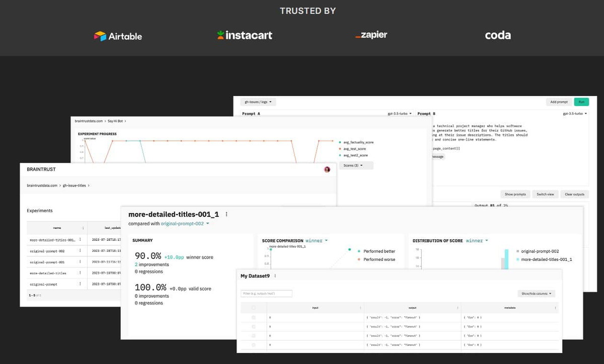Click the Show prompts button

click(515, 194)
